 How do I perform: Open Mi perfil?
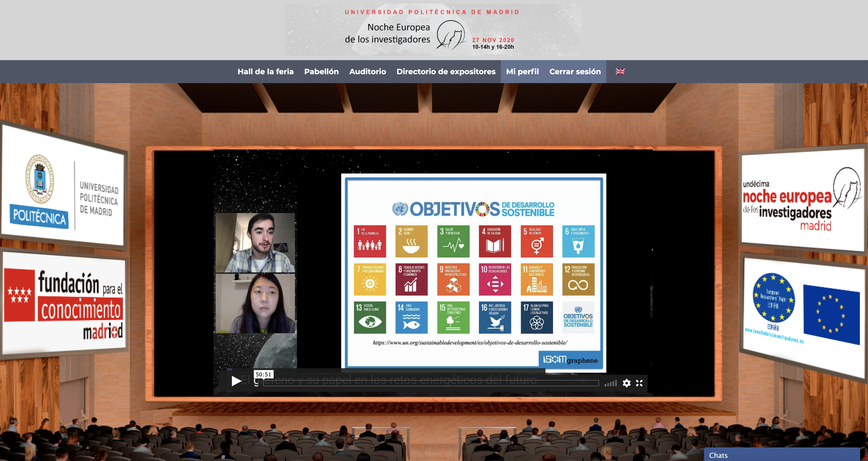(x=522, y=72)
